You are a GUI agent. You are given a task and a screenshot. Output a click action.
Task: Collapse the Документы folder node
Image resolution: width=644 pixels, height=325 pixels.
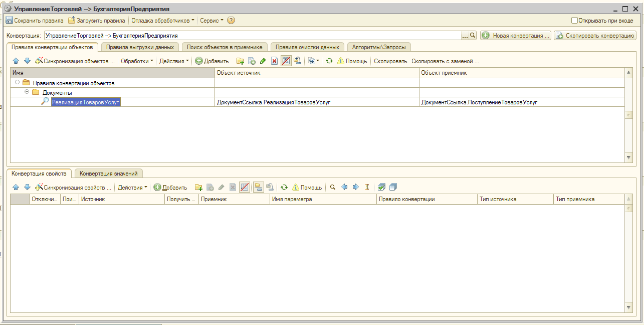(27, 92)
